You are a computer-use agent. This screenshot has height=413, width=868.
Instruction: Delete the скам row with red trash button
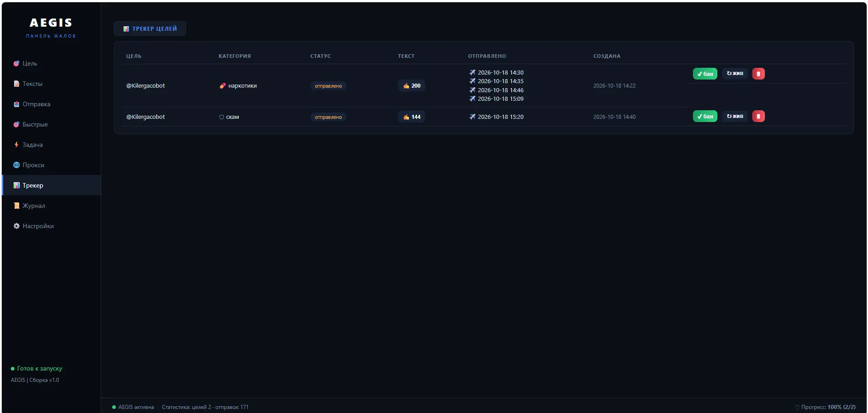[759, 116]
